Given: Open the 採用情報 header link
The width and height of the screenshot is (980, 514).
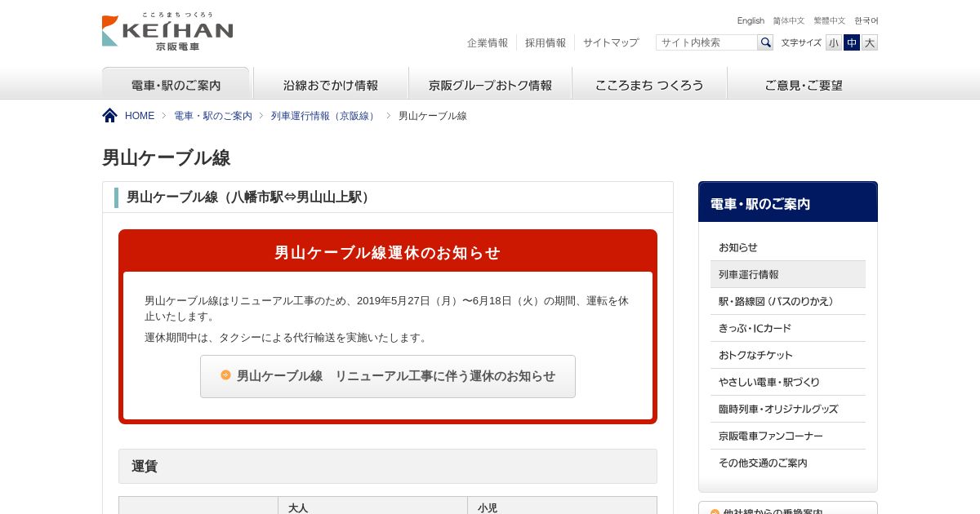Looking at the screenshot, I should (x=546, y=42).
